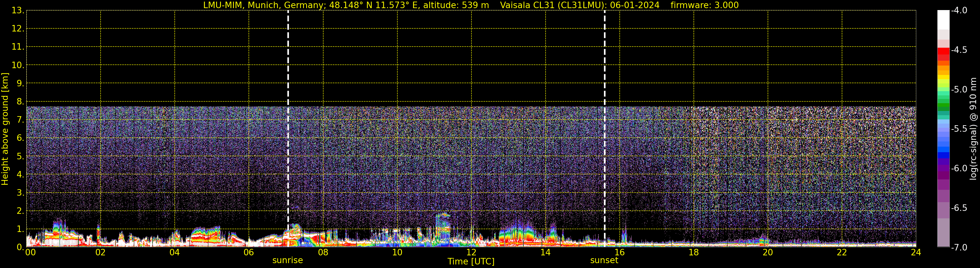This screenshot has width=980, height=268.
Task: Click the 7 km height tick label
Action: pyautogui.click(x=20, y=120)
